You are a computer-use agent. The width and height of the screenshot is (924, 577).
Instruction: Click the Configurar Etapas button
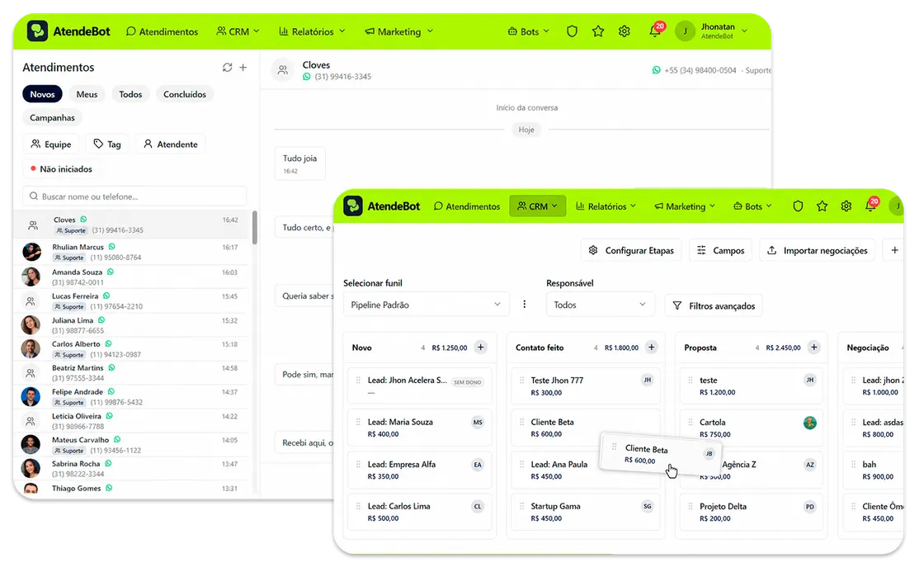(631, 250)
